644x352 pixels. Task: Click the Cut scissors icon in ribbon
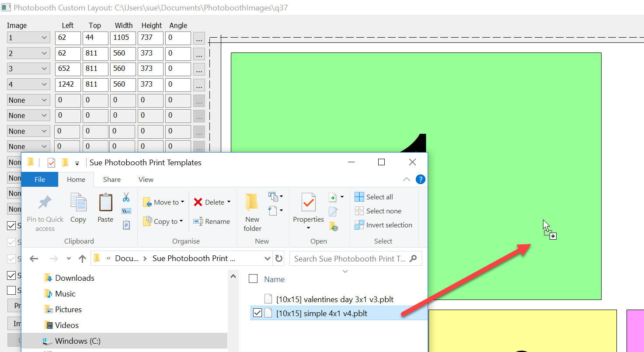pyautogui.click(x=126, y=197)
